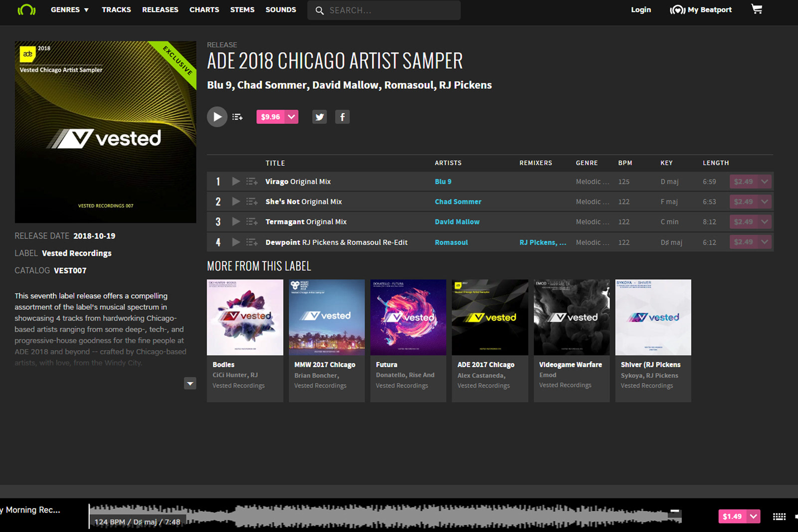Open artist Chad Sommer link
The width and height of the screenshot is (798, 532).
click(458, 201)
